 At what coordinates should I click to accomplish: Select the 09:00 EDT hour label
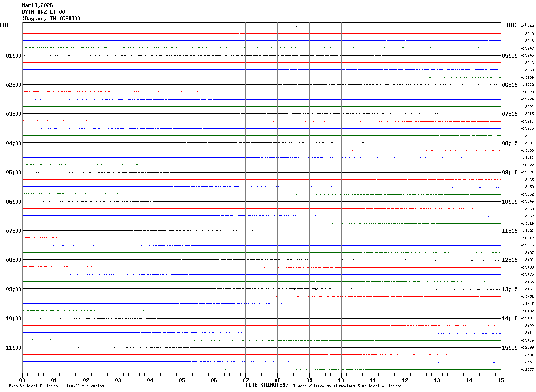[x=14, y=289]
